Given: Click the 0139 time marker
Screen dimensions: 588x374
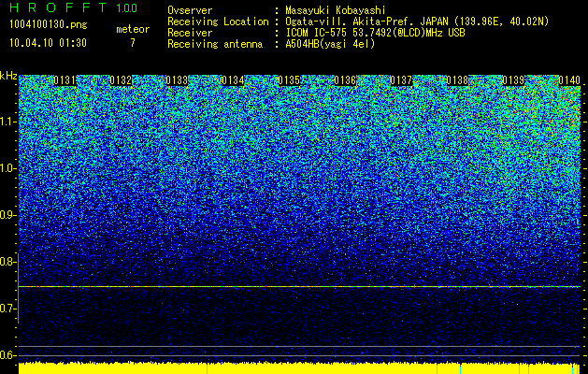Looking at the screenshot, I should 513,80.
